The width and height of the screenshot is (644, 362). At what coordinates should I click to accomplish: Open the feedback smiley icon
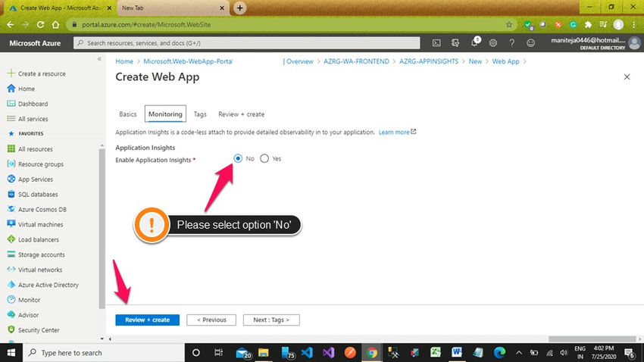[530, 42]
